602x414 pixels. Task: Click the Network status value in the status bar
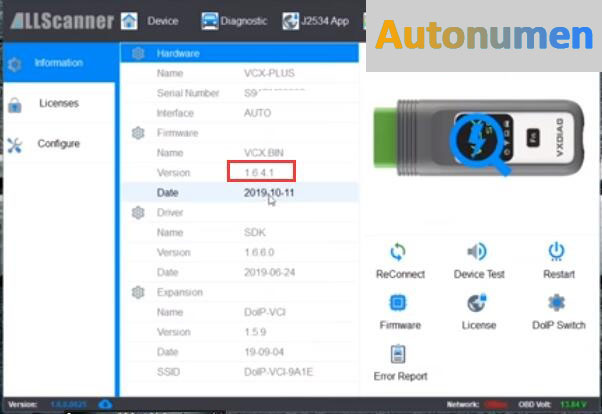(496, 404)
